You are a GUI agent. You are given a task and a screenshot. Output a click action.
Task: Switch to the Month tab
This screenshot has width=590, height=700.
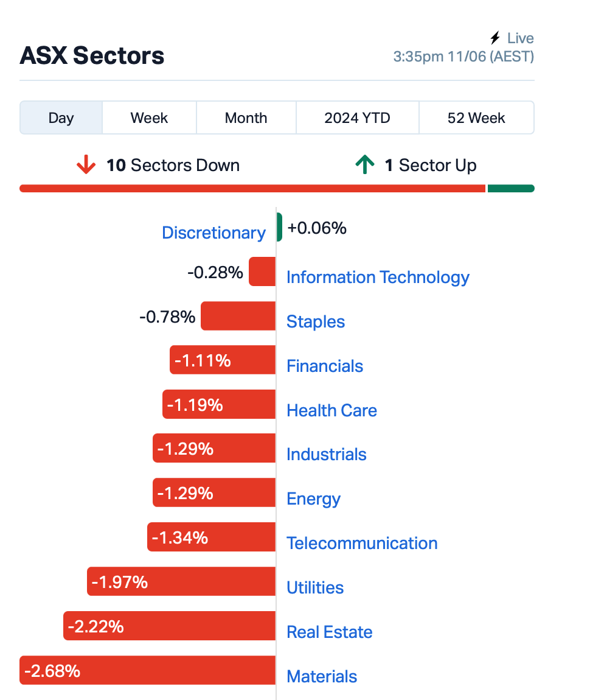point(246,117)
